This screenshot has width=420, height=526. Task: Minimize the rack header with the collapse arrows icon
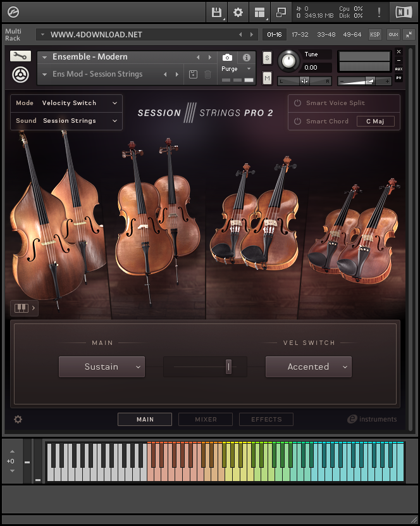[x=409, y=34]
